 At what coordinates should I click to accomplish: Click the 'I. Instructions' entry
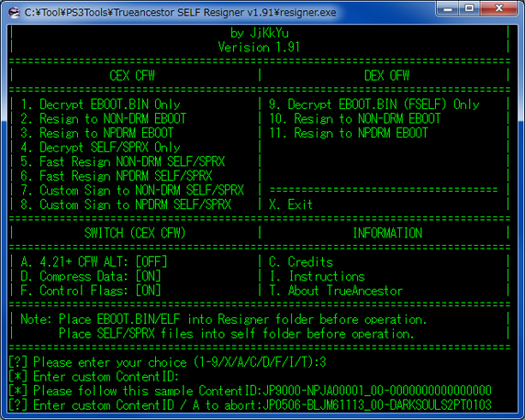pyautogui.click(x=317, y=276)
